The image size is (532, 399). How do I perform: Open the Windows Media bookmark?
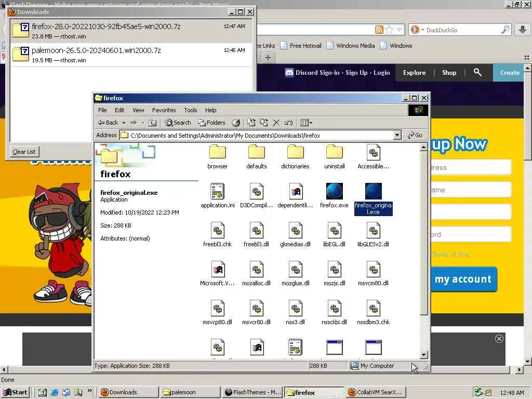(351, 46)
